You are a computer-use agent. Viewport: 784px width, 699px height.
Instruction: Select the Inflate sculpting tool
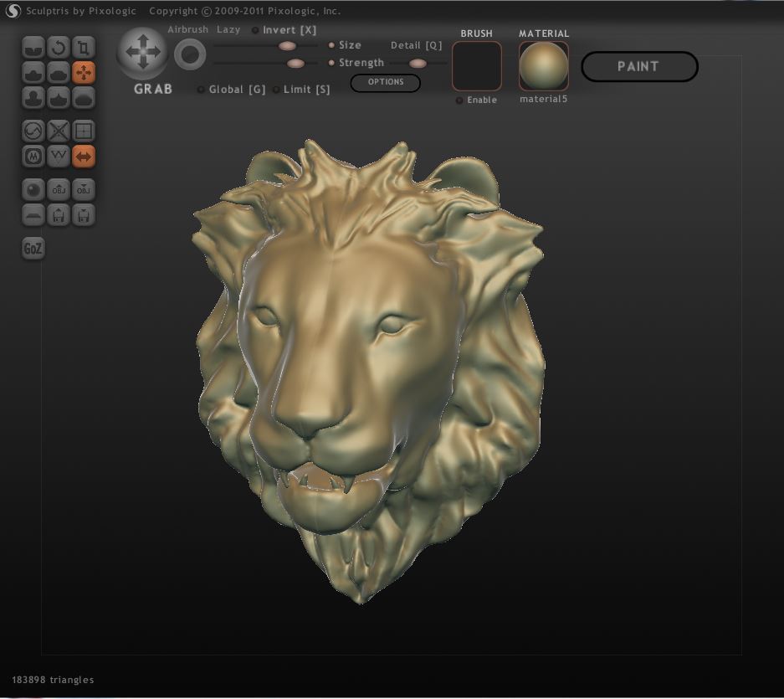(33, 98)
